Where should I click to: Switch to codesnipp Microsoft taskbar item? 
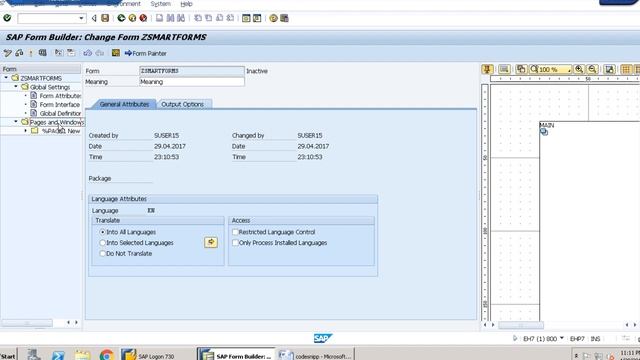315,356
